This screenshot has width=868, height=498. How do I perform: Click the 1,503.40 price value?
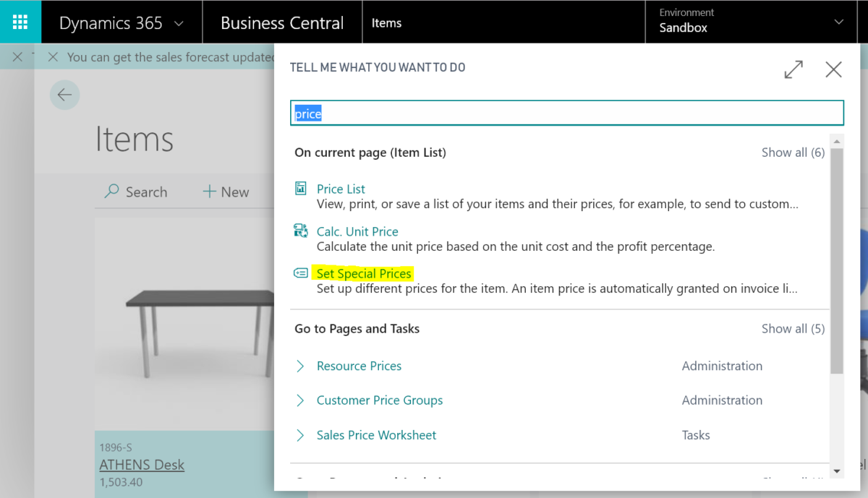pos(121,481)
